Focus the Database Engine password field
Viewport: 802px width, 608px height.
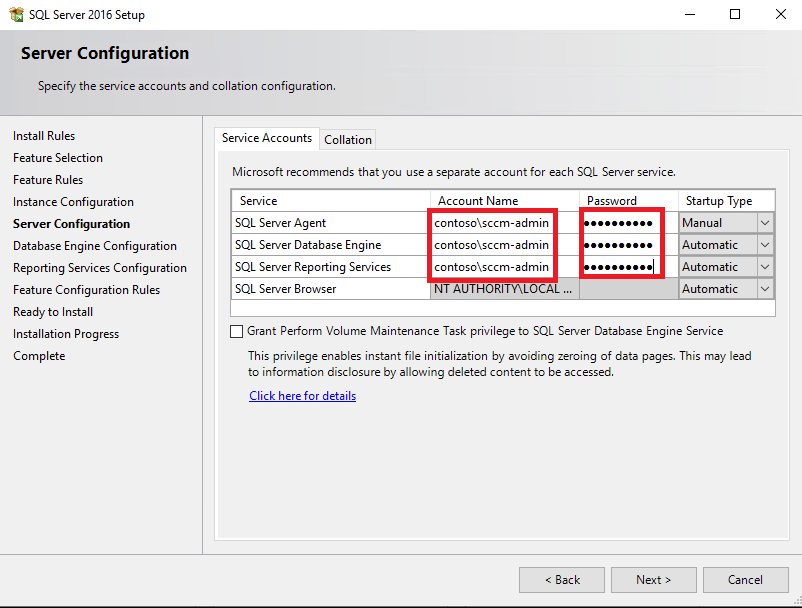click(629, 245)
